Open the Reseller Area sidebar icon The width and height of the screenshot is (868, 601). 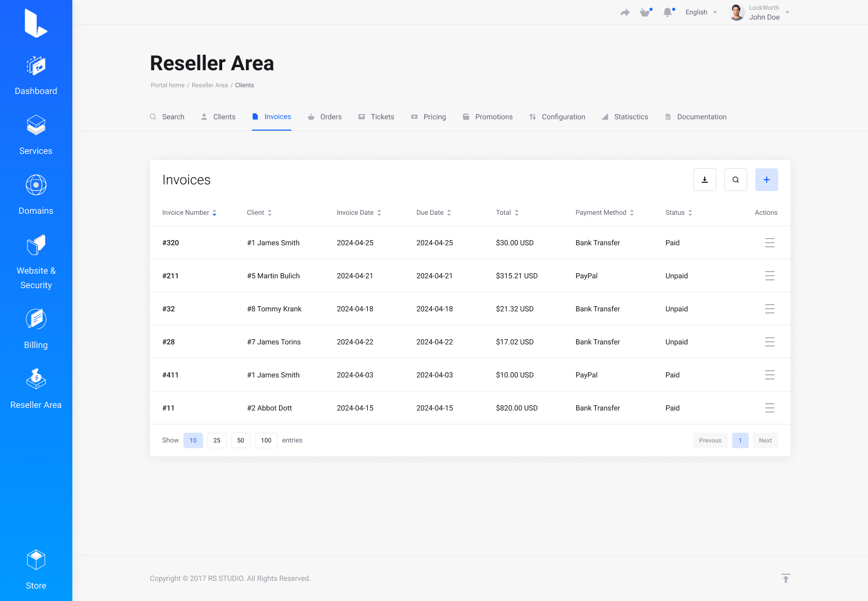(x=36, y=379)
